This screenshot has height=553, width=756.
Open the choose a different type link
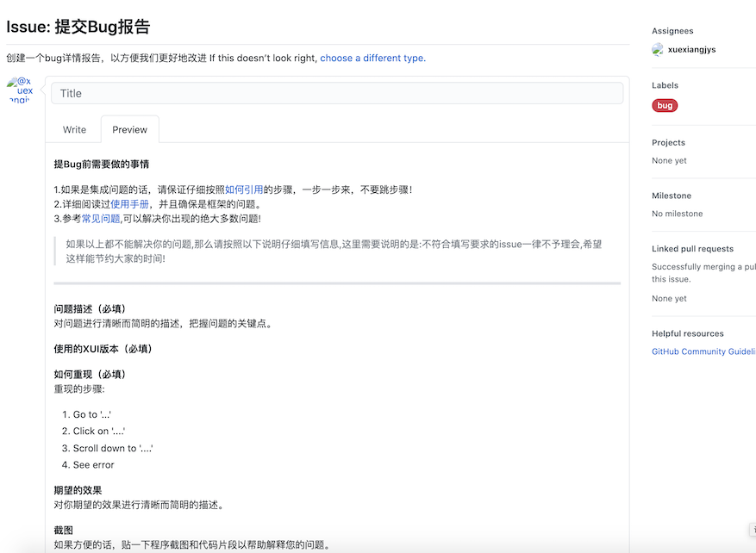pyautogui.click(x=372, y=58)
